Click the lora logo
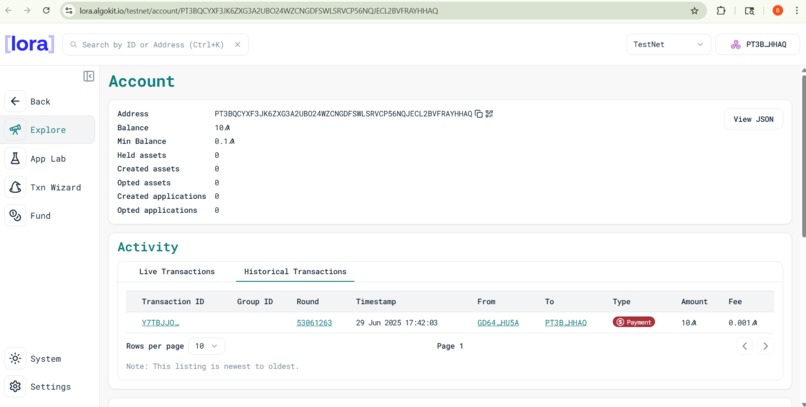The width and height of the screenshot is (806, 407). (29, 44)
